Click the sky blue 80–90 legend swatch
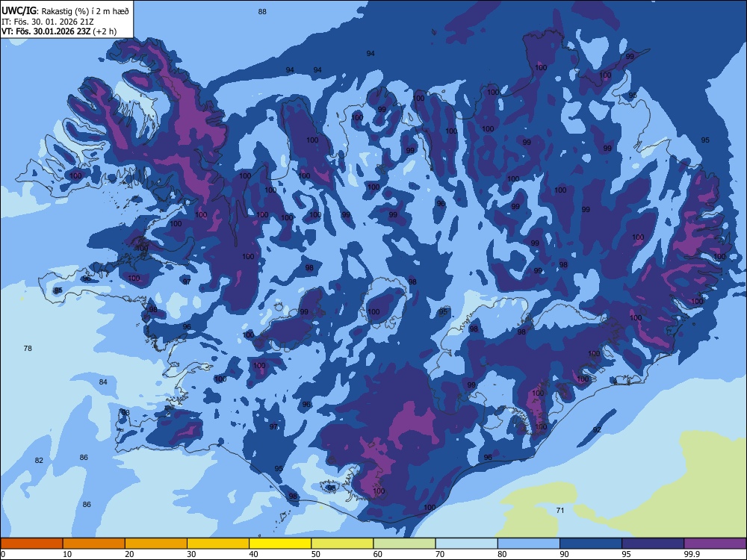This screenshot has height=560, width=747. [x=528, y=544]
